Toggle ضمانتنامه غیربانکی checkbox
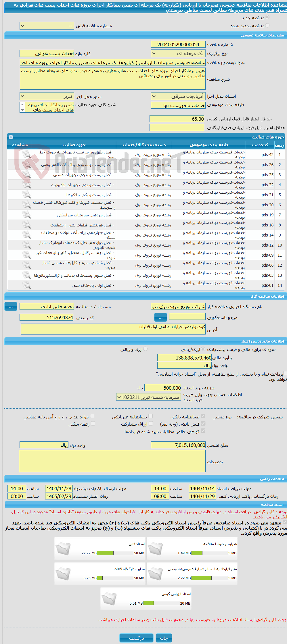 pos(150,416)
